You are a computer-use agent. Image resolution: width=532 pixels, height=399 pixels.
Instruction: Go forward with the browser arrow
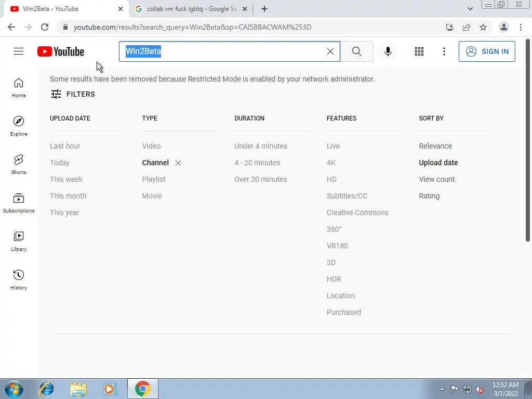click(28, 27)
